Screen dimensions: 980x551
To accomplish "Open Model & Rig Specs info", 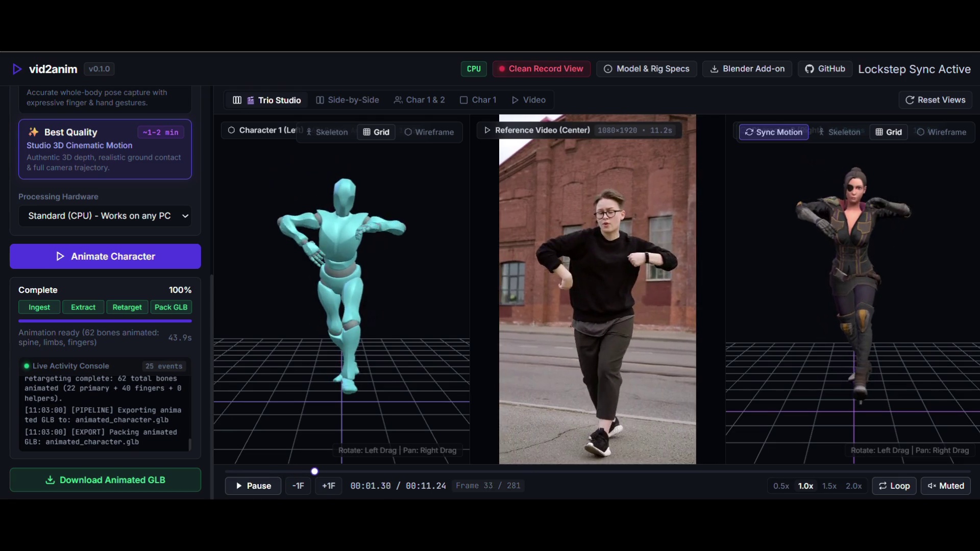I will click(646, 69).
